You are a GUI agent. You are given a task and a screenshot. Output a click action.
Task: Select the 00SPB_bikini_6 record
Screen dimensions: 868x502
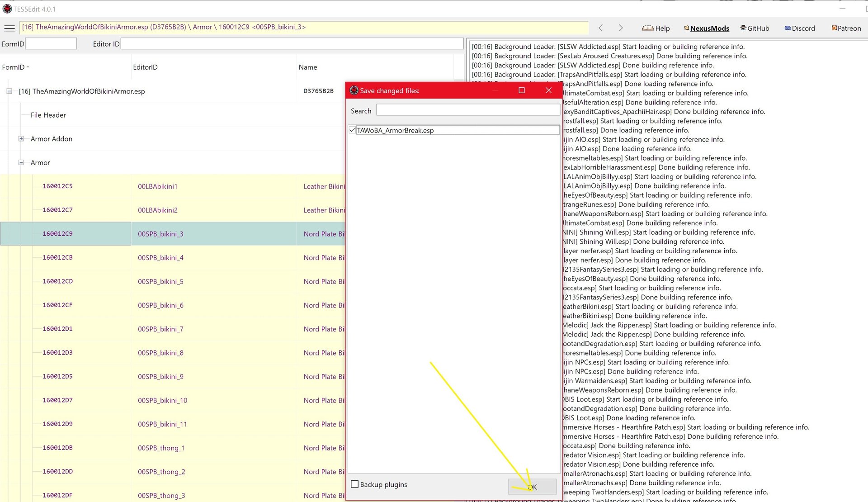[x=160, y=305]
